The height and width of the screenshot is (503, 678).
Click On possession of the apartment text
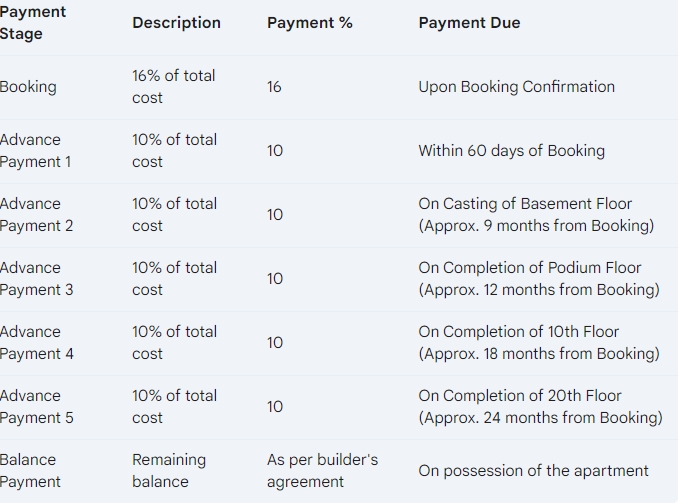tap(534, 471)
